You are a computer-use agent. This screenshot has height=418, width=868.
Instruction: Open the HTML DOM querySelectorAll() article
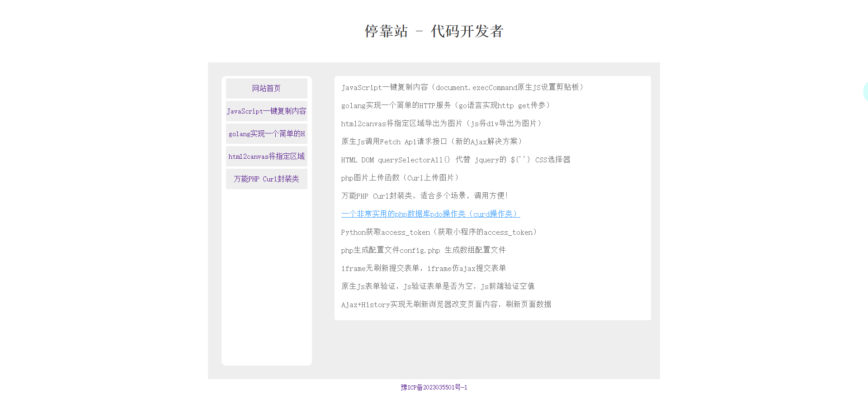coord(456,160)
